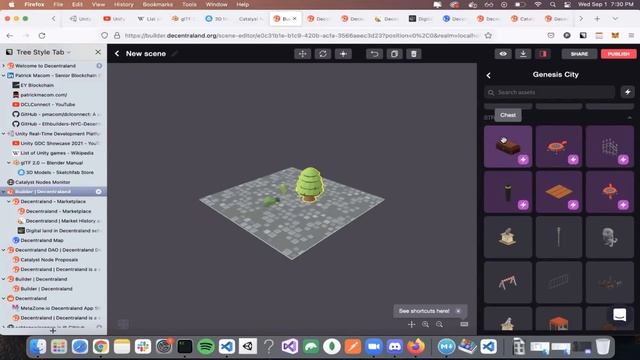The height and width of the screenshot is (360, 640).
Task: Select the scale tool in the scene toolbar
Action: coord(343,54)
